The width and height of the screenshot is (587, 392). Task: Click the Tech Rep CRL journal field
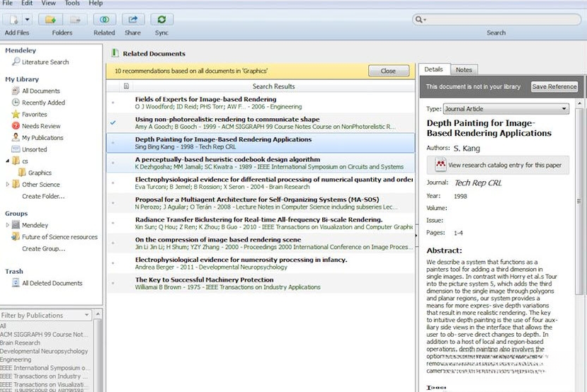[x=478, y=183]
